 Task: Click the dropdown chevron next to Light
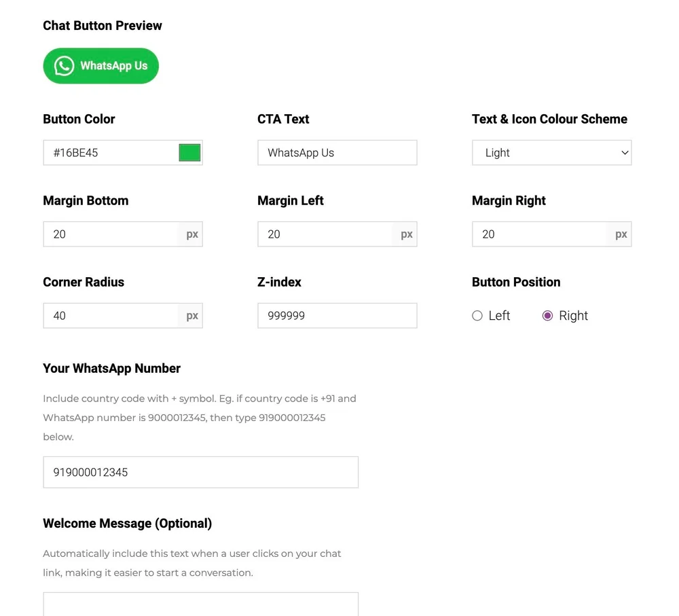click(625, 152)
